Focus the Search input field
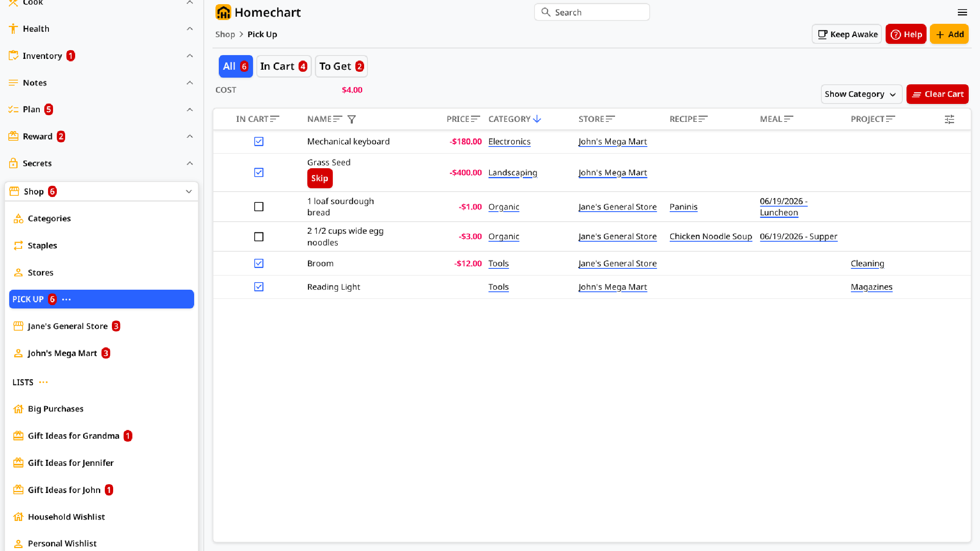This screenshot has width=980, height=551. tap(592, 13)
